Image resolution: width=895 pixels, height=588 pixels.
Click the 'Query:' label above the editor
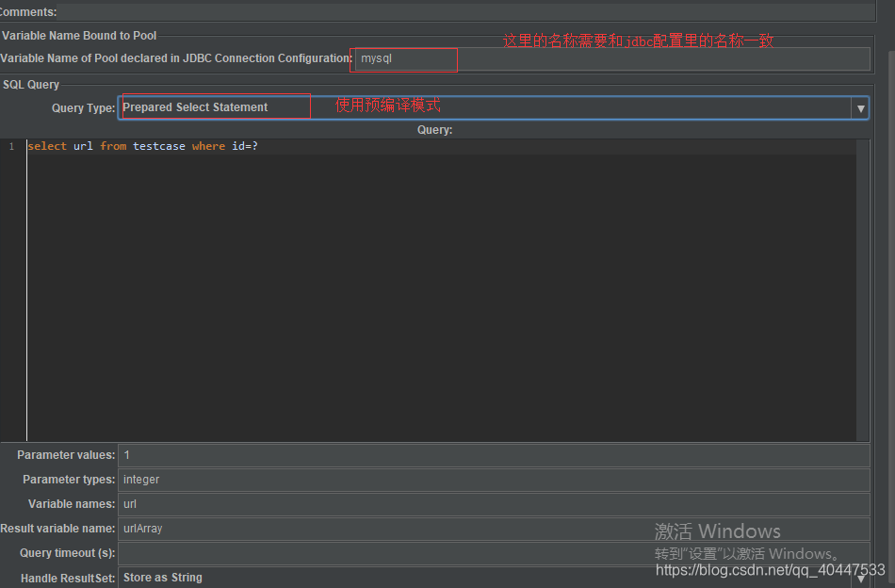click(434, 130)
